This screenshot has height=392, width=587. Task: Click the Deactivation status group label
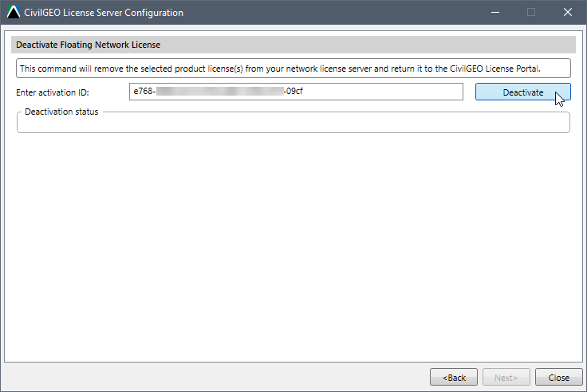pyautogui.click(x=61, y=112)
